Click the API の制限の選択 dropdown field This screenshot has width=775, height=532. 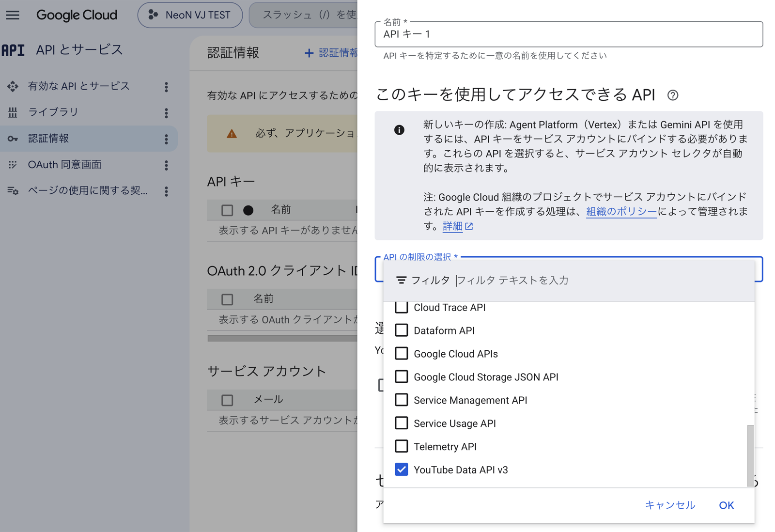[x=569, y=269]
